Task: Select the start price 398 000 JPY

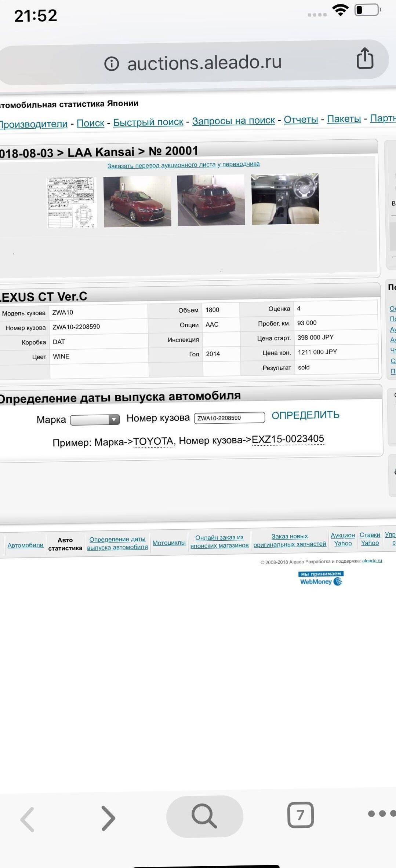Action: pyautogui.click(x=316, y=337)
